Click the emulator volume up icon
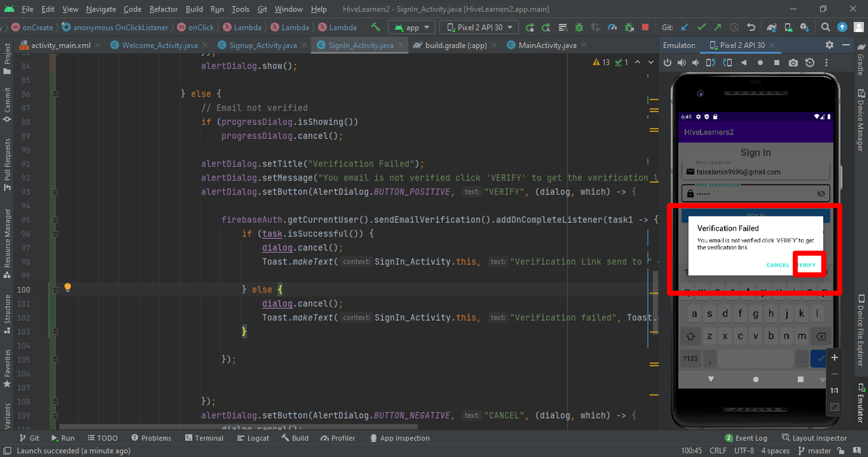This screenshot has height=457, width=868. [x=682, y=62]
